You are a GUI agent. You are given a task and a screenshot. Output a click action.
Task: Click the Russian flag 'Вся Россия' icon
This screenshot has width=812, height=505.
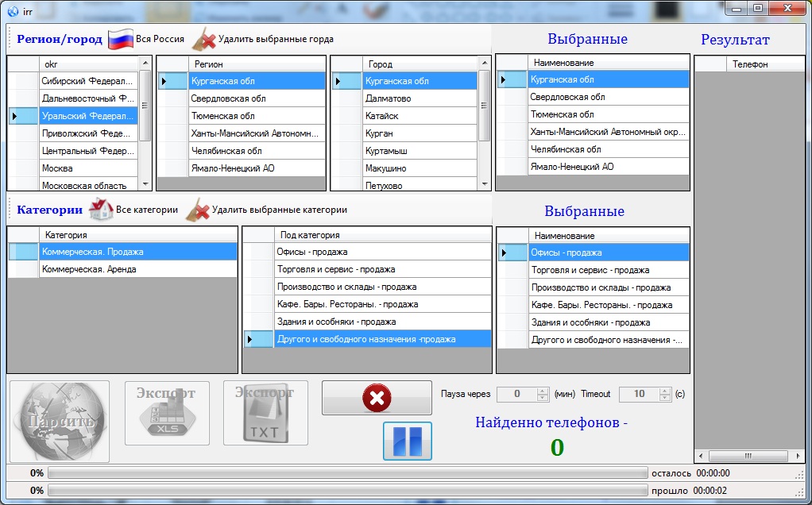[121, 38]
